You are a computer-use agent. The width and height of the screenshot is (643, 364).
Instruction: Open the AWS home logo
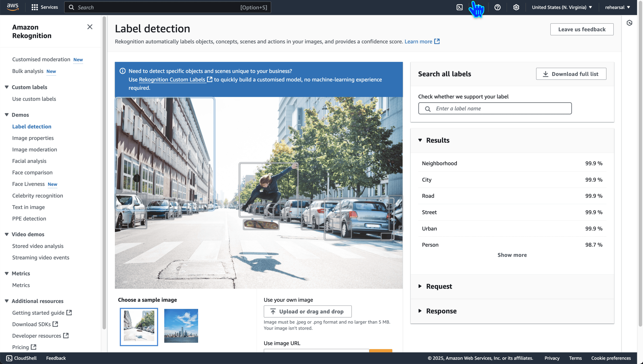[x=13, y=7]
